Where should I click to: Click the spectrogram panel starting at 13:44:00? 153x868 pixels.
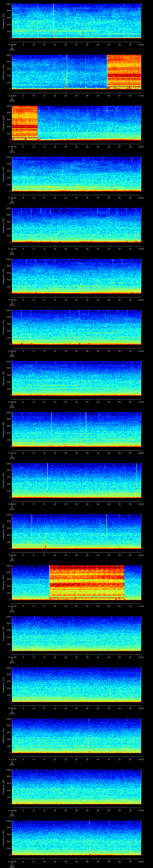(x=76, y=787)
